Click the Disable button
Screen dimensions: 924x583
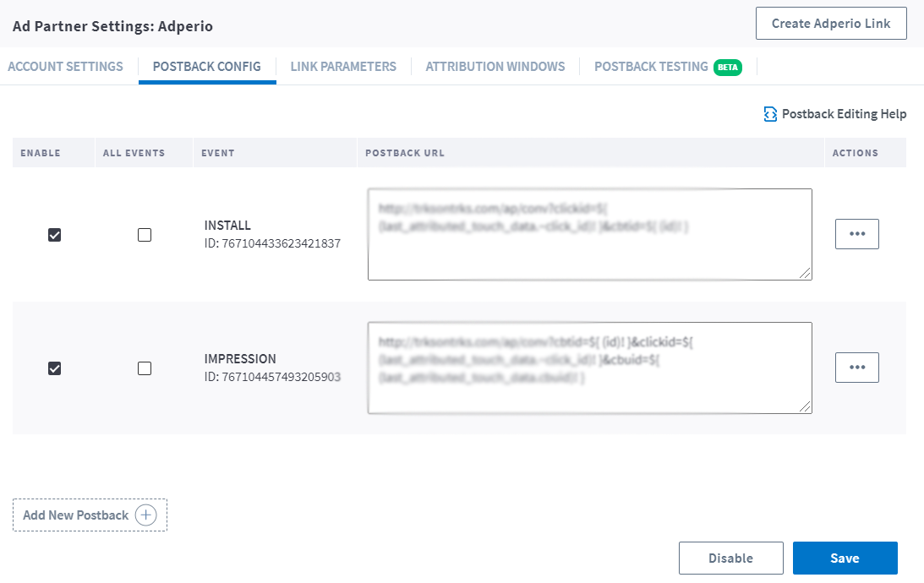coord(730,558)
